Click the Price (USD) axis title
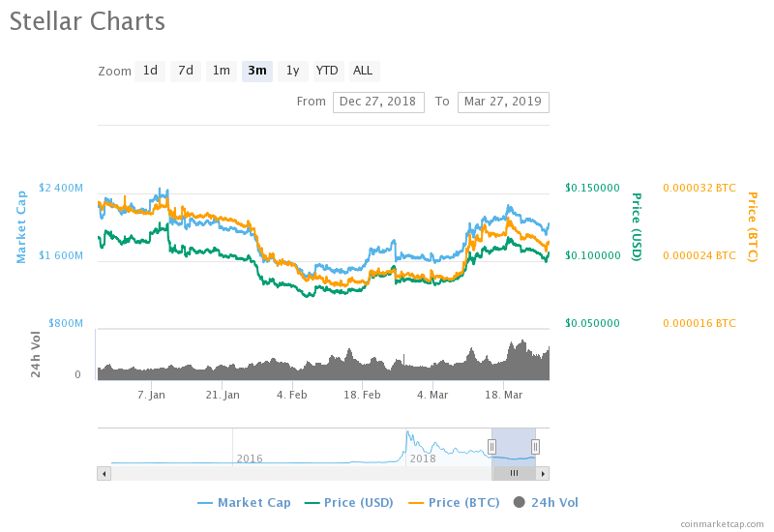 (x=637, y=227)
